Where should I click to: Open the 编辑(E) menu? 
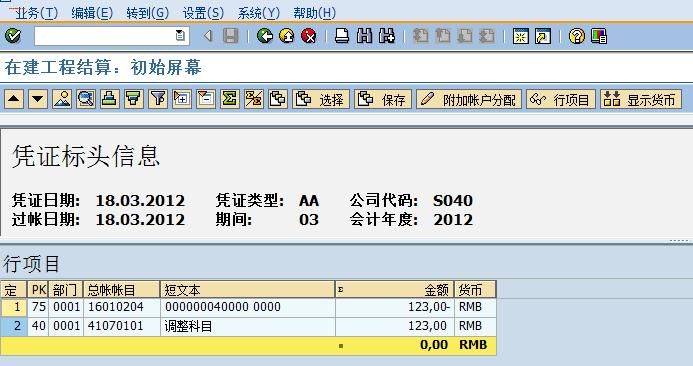tap(92, 13)
